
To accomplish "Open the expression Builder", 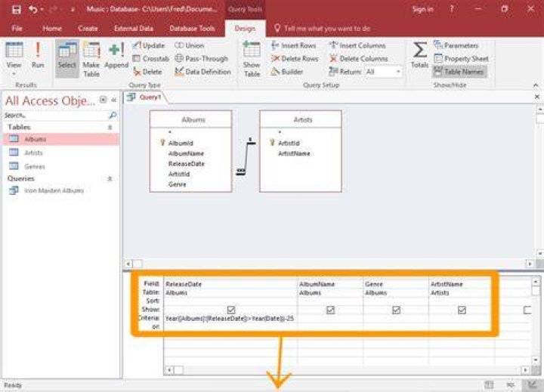I will 287,72.
